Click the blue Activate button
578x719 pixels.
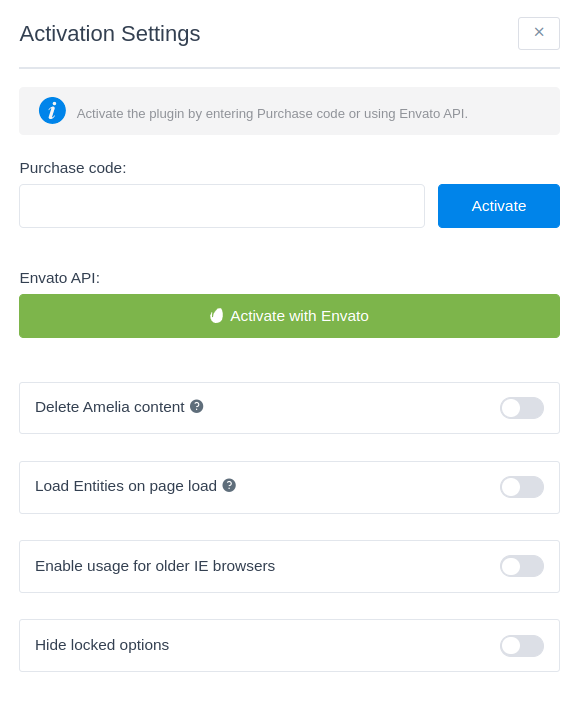coord(499,206)
